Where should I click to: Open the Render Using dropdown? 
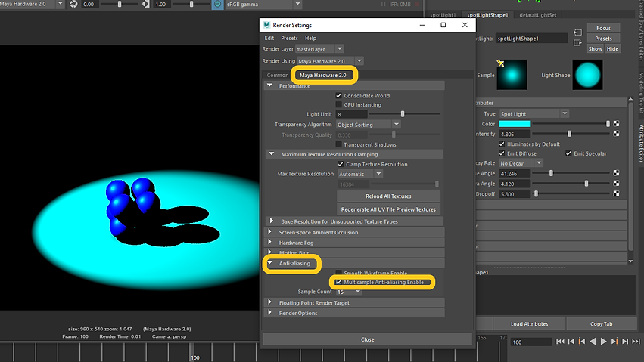(x=330, y=61)
